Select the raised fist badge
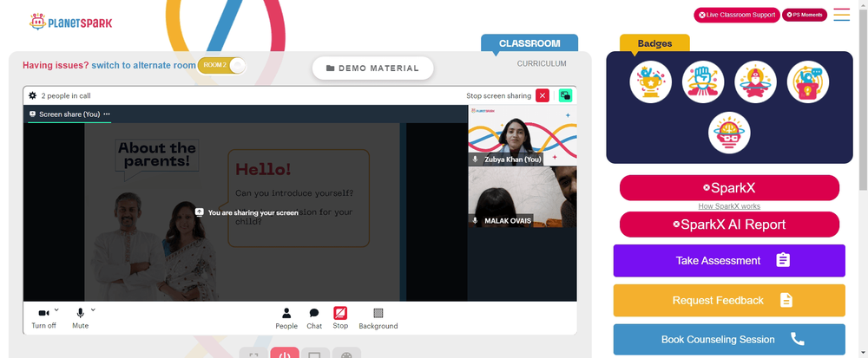The image size is (868, 358). [x=703, y=81]
